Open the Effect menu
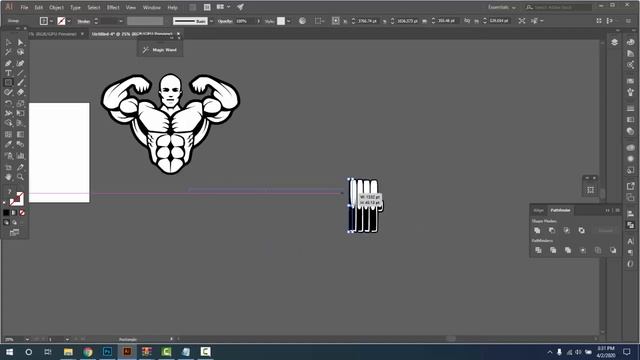The width and height of the screenshot is (640, 360). point(113,7)
